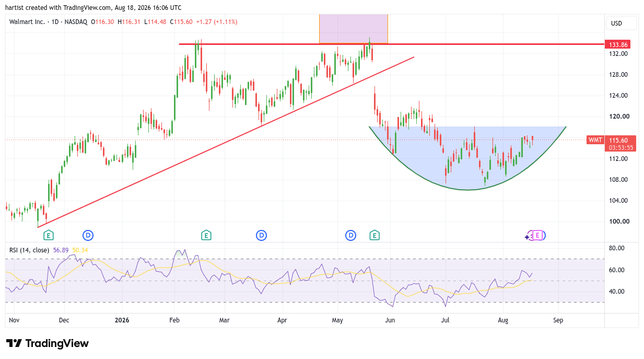This screenshot has width=644, height=359.
Task: Click the 100.00 price axis label
Action: tap(618, 222)
